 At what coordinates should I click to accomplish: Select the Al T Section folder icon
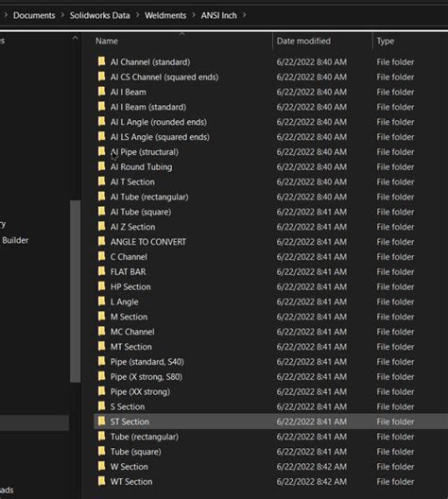click(101, 181)
